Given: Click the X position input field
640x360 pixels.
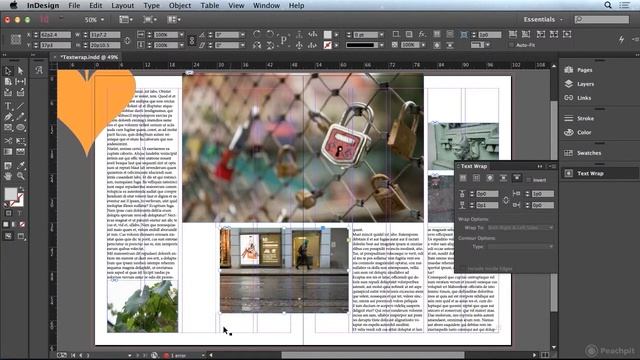Looking at the screenshot, I should coord(55,35).
